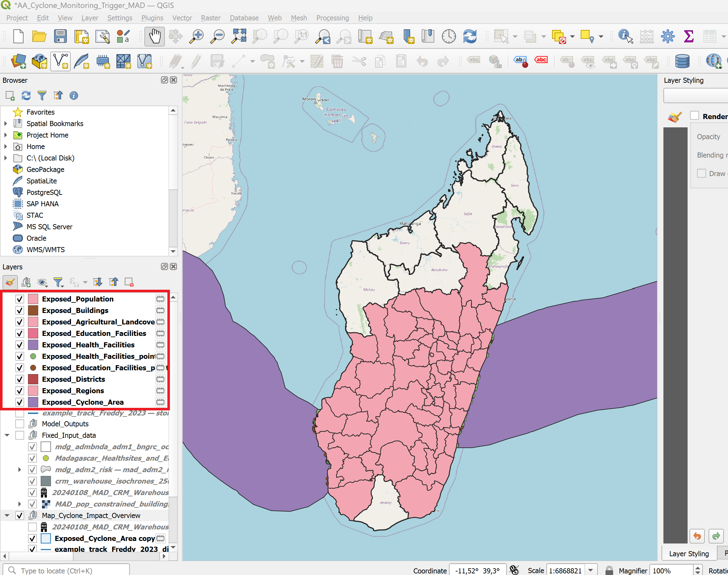Click the Redo arrow in Layer Styling
The width and height of the screenshot is (728, 575).
pyautogui.click(x=716, y=536)
